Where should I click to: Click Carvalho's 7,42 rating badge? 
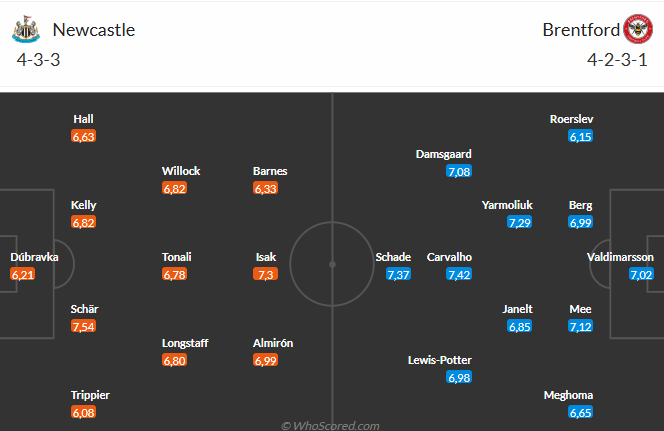pyautogui.click(x=459, y=274)
